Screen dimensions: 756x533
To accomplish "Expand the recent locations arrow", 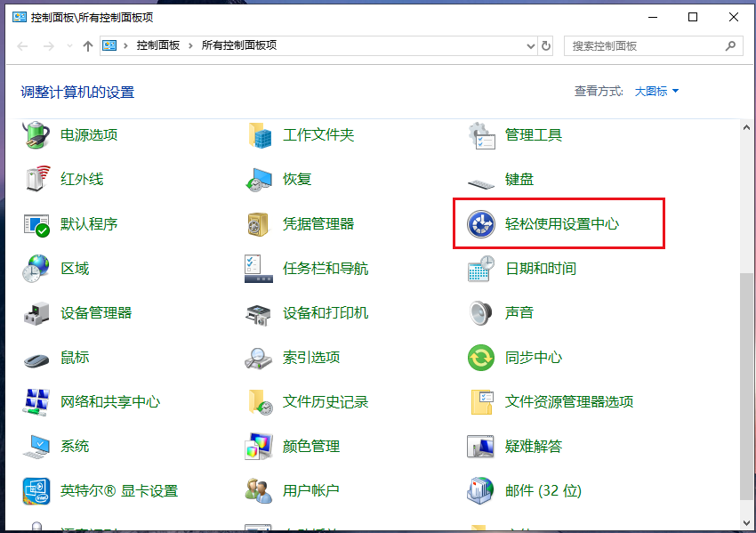I will pyautogui.click(x=70, y=45).
